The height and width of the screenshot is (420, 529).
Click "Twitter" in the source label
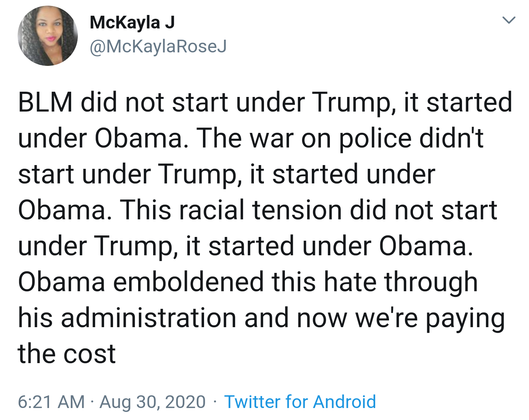252,402
